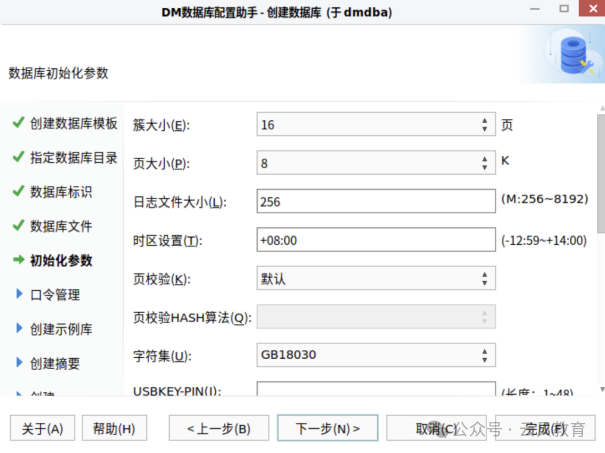Go to the 指定数据库目录 step

tap(73, 157)
